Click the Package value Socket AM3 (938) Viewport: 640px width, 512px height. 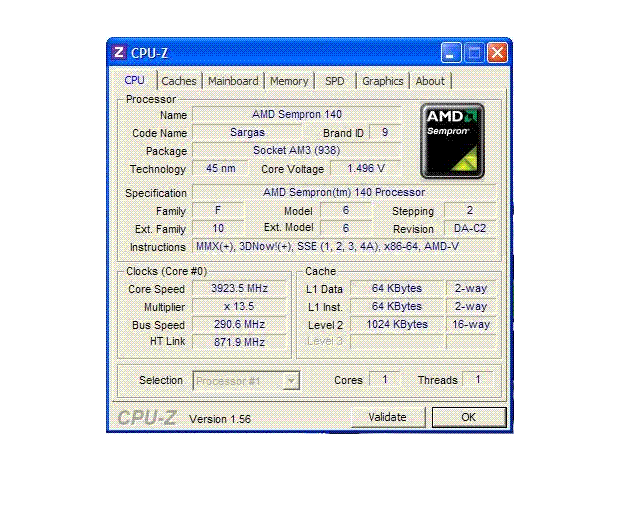(x=297, y=150)
